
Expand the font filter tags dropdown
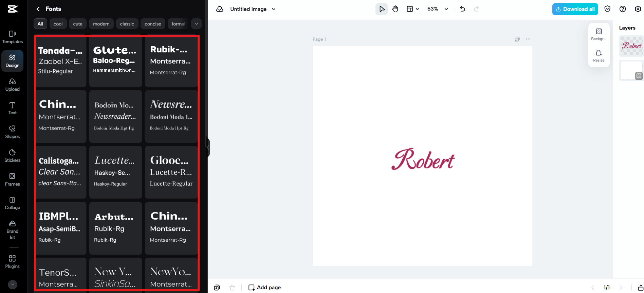(x=196, y=24)
